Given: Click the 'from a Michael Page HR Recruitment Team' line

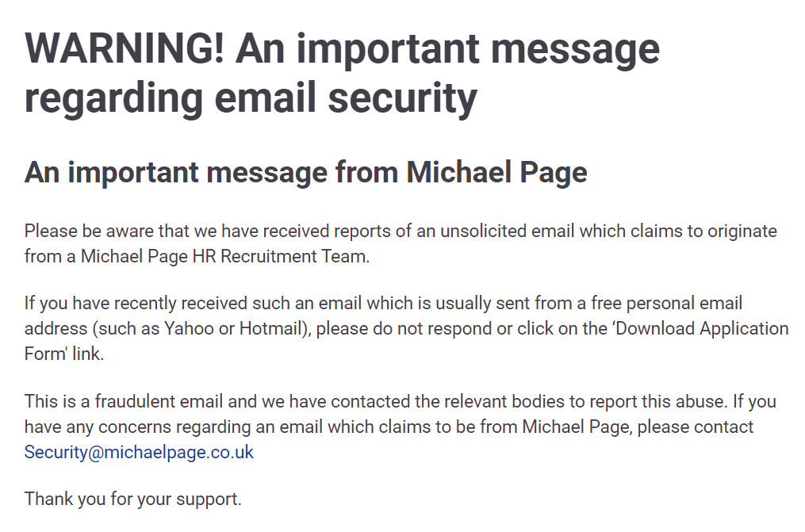Looking at the screenshot, I should pos(197,256).
